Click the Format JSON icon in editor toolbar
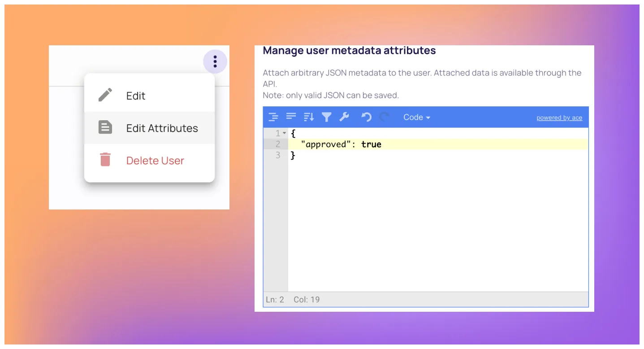 pyautogui.click(x=273, y=118)
